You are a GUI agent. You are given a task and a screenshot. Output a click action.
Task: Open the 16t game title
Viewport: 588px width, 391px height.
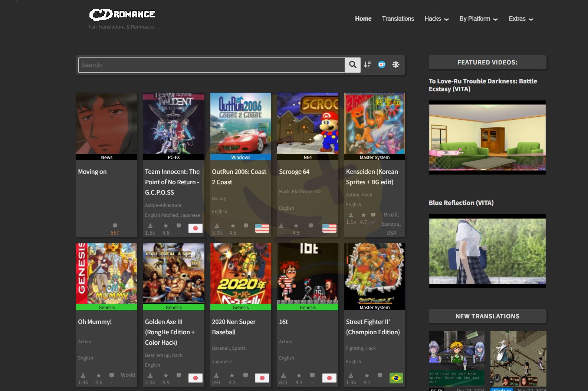283,322
